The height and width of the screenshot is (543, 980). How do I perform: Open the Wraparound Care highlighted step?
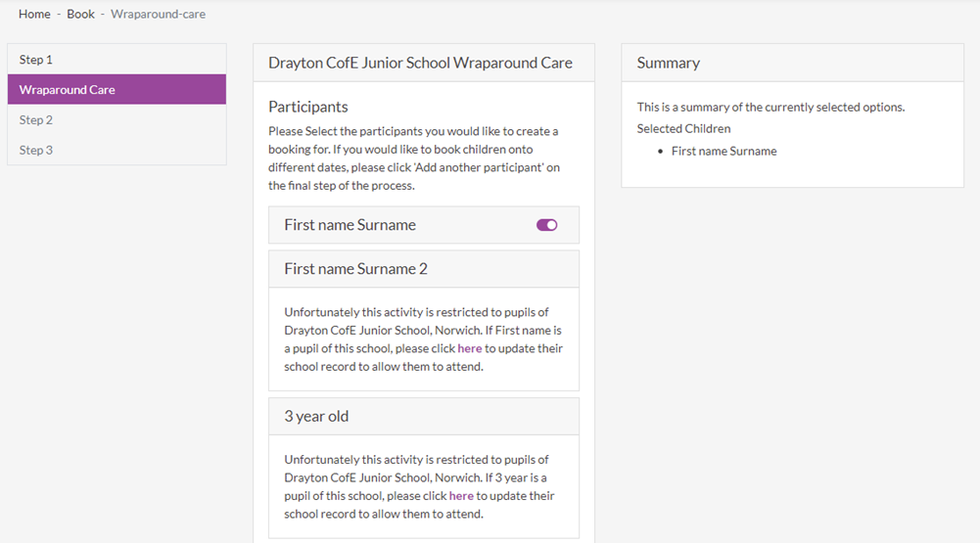(x=117, y=89)
